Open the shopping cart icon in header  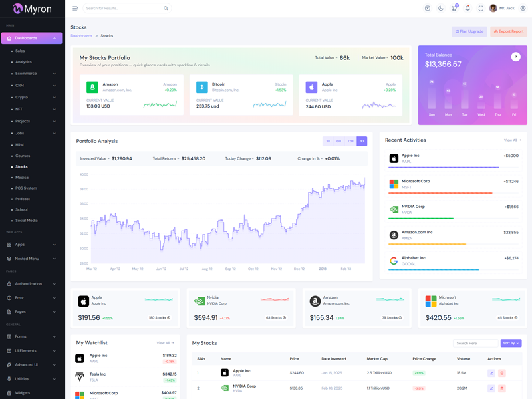point(454,8)
